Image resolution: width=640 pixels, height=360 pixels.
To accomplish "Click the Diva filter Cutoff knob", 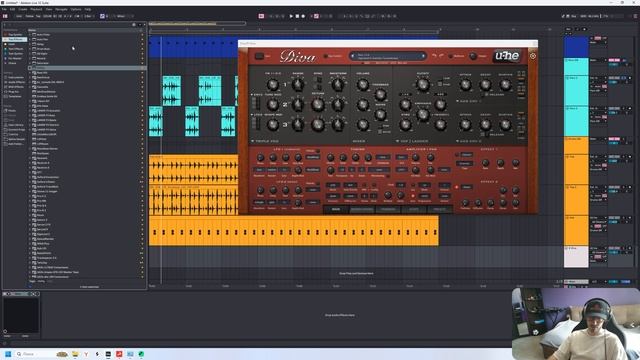I will 423,84.
